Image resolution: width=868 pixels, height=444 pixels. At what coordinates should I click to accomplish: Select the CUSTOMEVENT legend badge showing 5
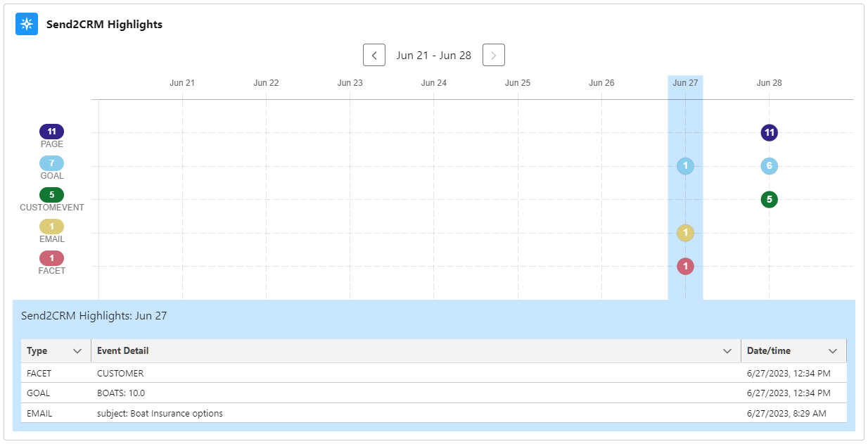coord(51,195)
